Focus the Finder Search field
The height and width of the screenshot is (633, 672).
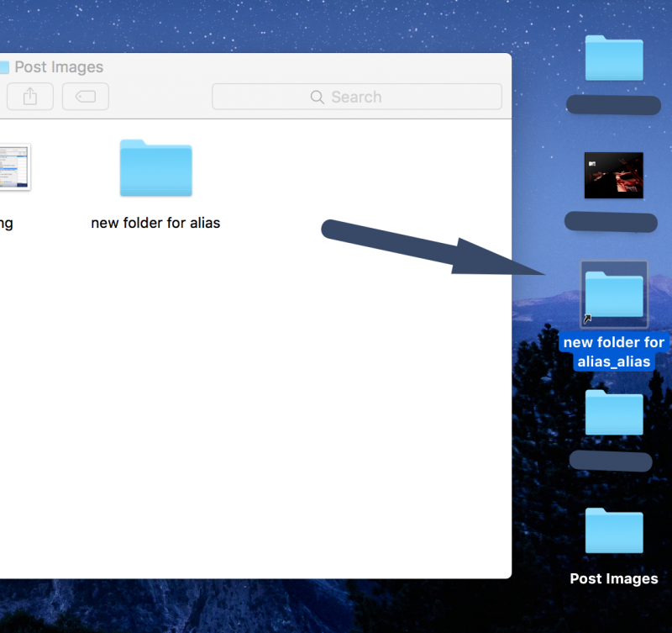point(356,97)
